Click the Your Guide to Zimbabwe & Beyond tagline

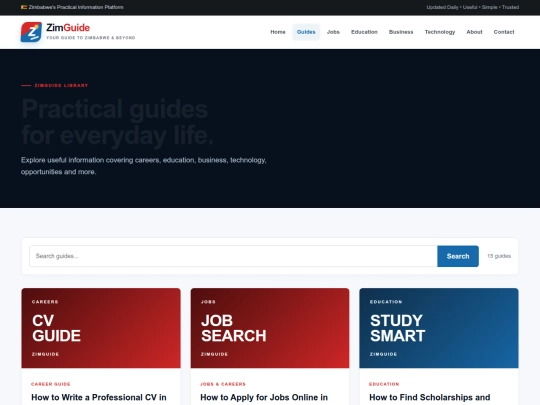tap(91, 38)
